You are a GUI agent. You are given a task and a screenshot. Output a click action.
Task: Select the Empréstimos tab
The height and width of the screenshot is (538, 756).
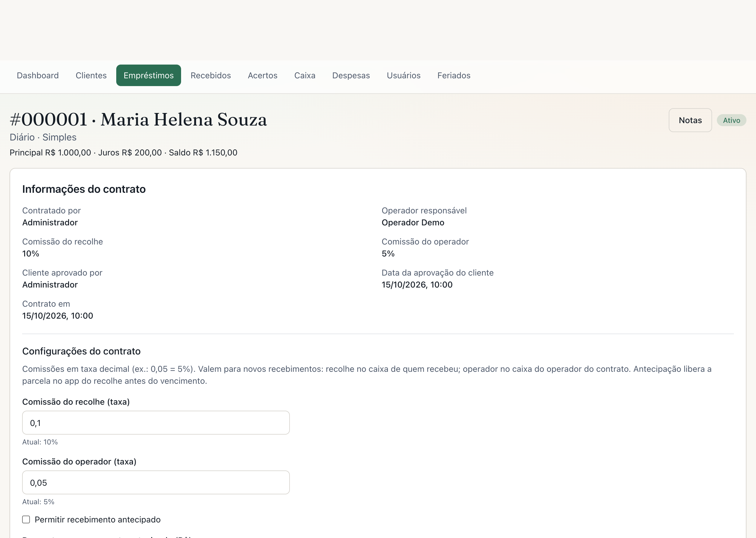[x=149, y=75]
